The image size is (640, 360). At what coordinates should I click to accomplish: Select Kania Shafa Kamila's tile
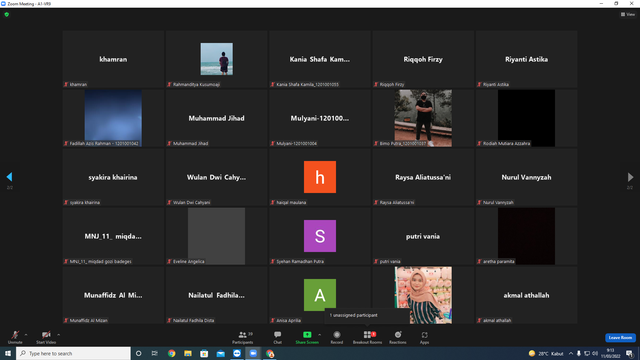tap(320, 59)
